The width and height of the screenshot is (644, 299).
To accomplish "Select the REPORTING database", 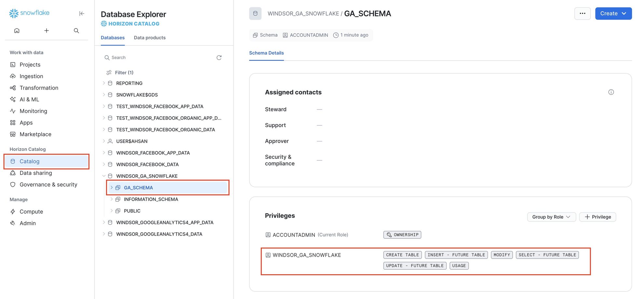I will [129, 83].
